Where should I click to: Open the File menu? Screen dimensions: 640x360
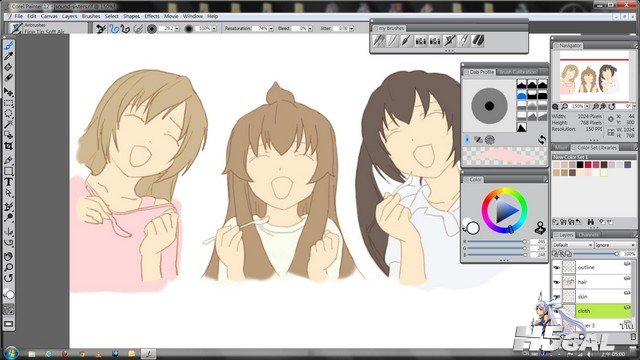[18, 16]
